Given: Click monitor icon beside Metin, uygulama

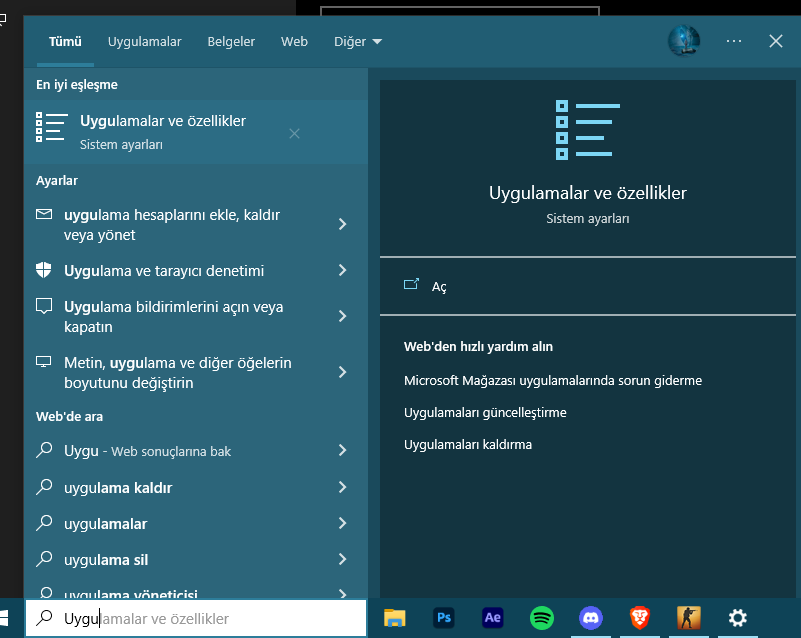Looking at the screenshot, I should (x=44, y=362).
